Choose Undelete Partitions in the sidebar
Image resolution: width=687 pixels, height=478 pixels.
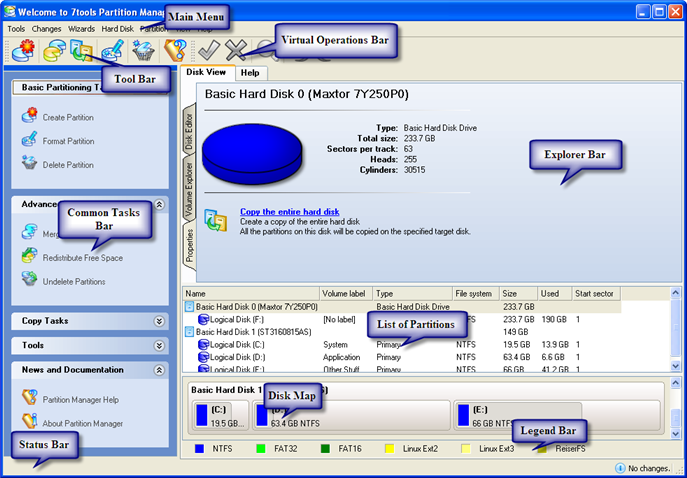(x=73, y=282)
